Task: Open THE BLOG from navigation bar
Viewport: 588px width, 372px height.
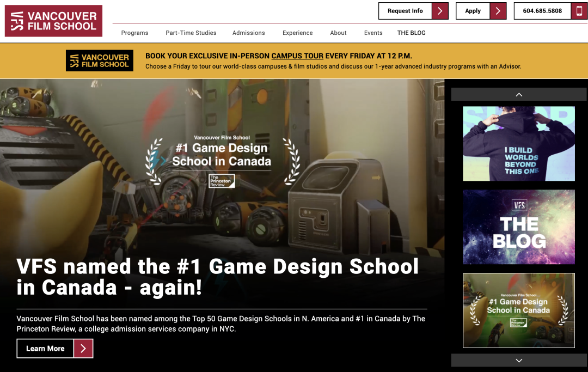Action: point(412,33)
